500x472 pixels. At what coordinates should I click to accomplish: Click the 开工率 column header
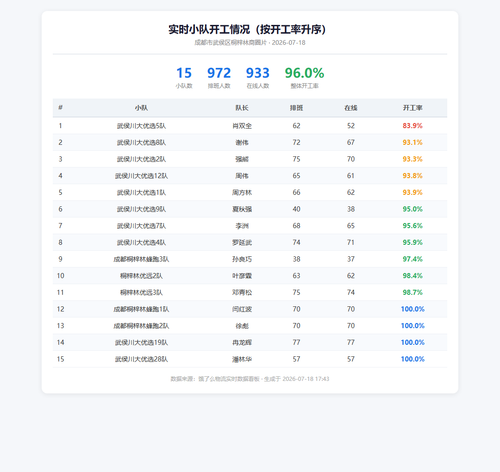point(412,108)
